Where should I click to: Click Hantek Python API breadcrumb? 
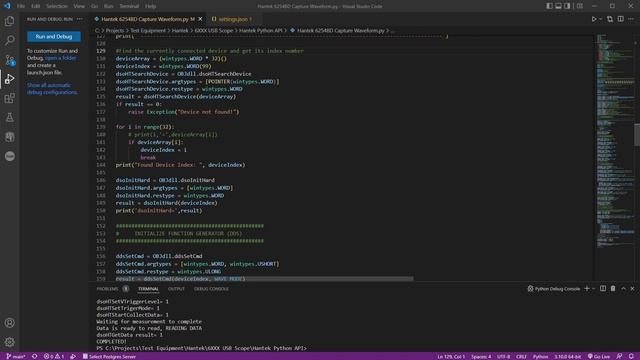coord(260,31)
